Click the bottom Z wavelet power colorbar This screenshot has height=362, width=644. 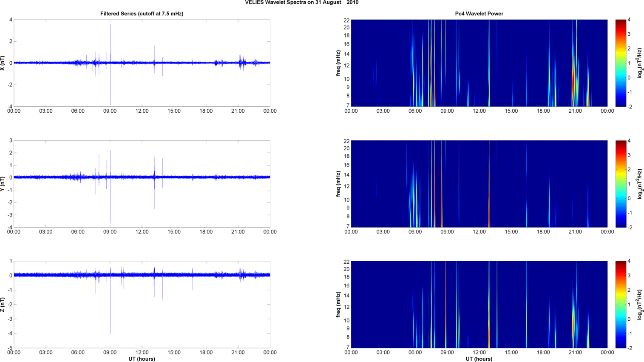click(x=621, y=305)
